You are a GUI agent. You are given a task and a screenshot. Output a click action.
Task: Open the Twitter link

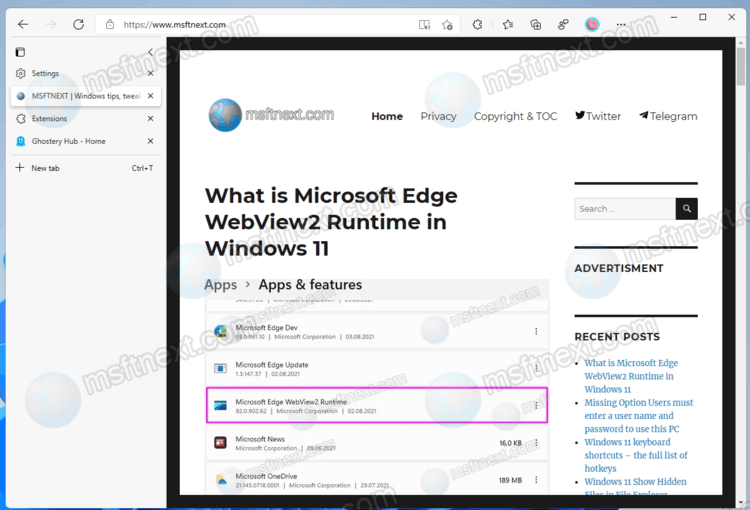tap(598, 116)
